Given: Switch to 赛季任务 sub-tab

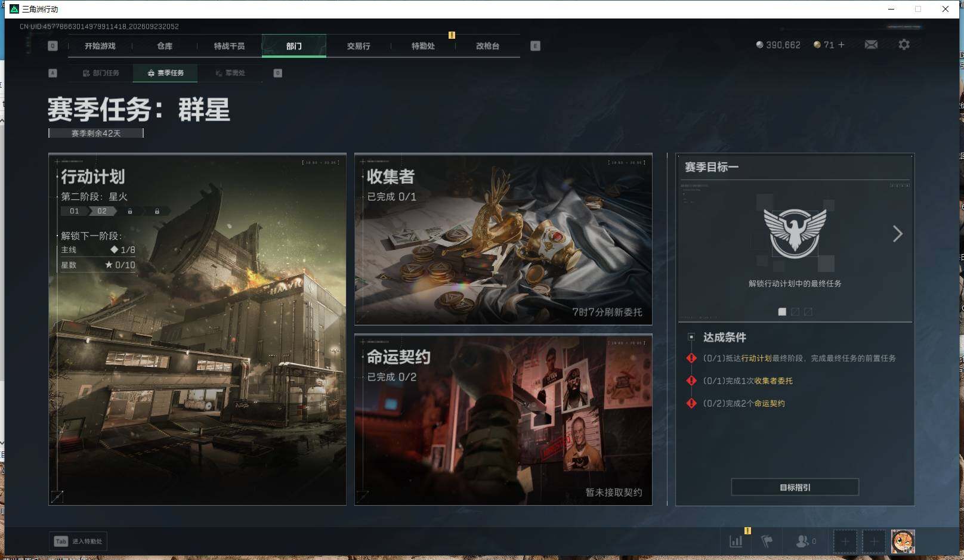Looking at the screenshot, I should pos(165,73).
